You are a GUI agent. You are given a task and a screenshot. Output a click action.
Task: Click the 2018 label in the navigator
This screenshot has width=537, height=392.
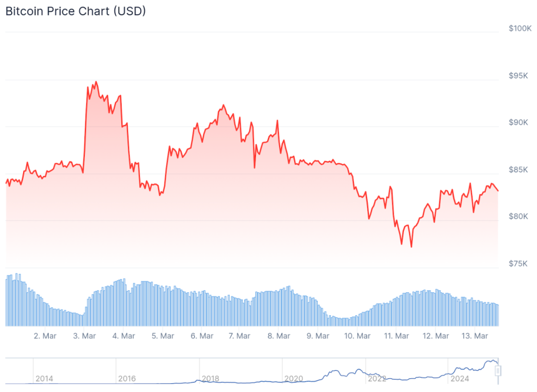210,378
